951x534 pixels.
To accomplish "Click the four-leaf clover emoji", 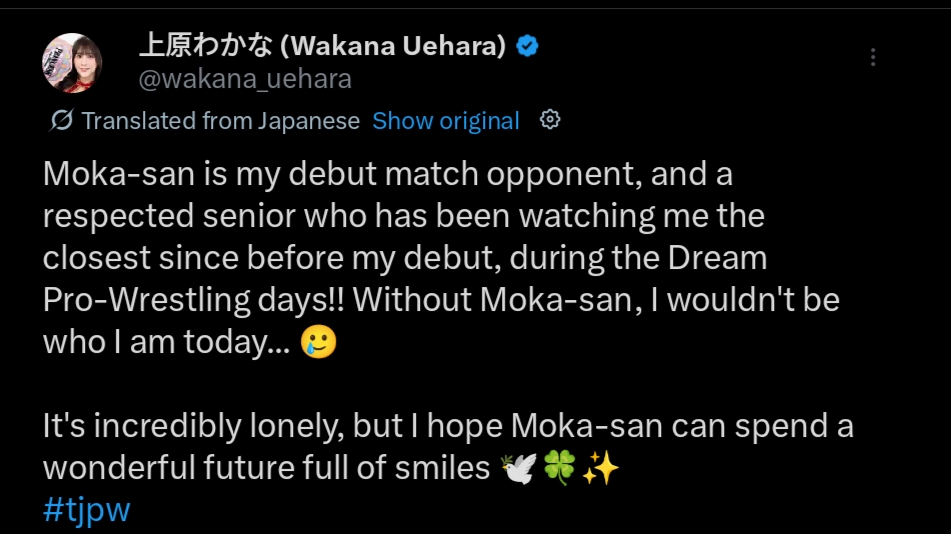I will 559,468.
